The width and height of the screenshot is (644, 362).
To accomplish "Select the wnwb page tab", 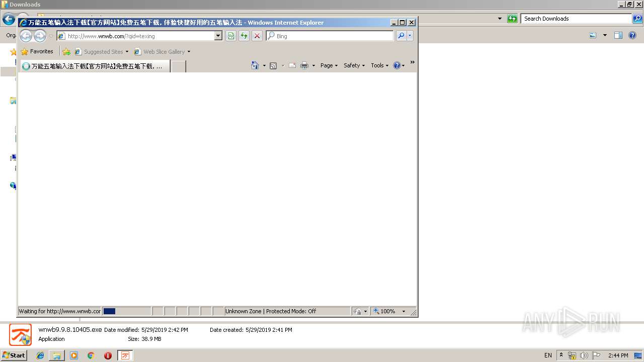I will pos(95,66).
